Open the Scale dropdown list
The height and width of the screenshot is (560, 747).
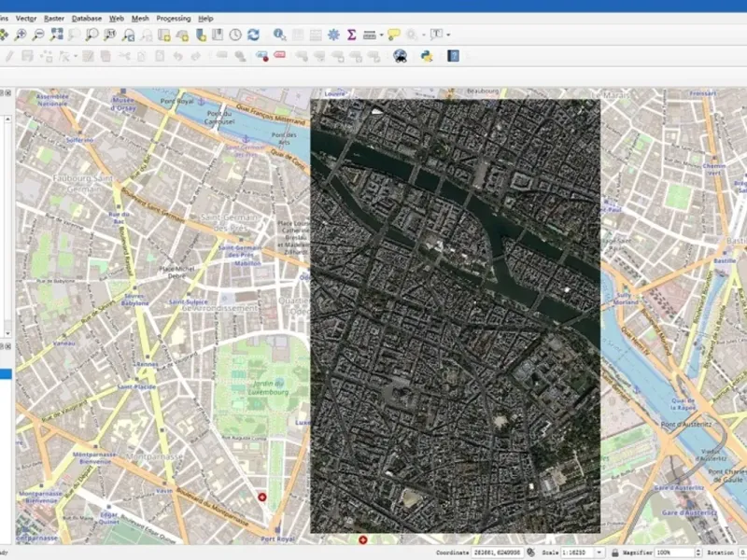(599, 553)
